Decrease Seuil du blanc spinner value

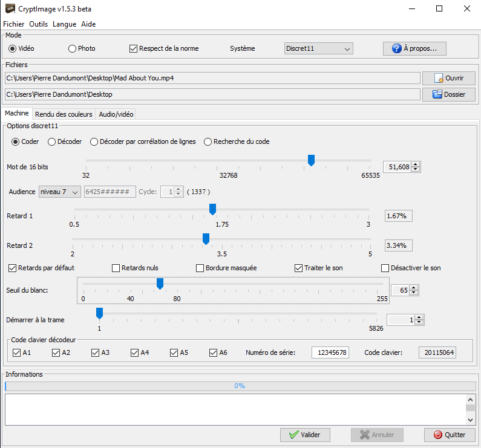tap(414, 293)
